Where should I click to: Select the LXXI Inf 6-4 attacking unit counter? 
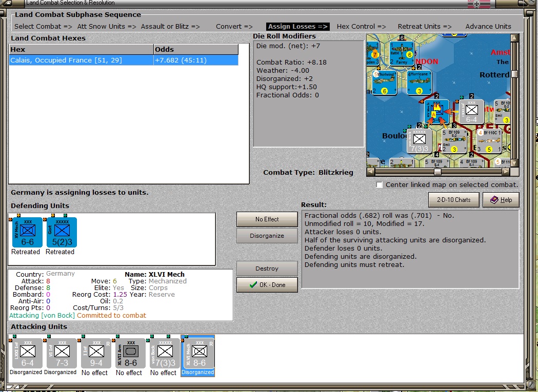click(28, 353)
